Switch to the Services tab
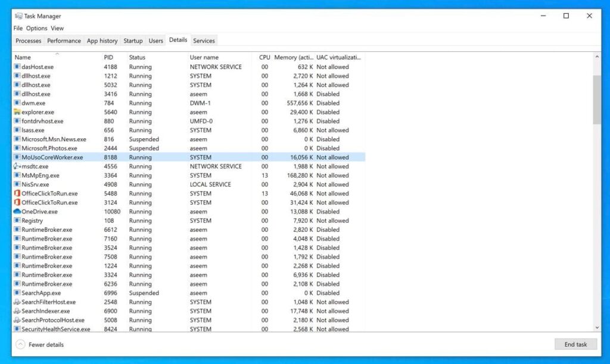 (204, 41)
